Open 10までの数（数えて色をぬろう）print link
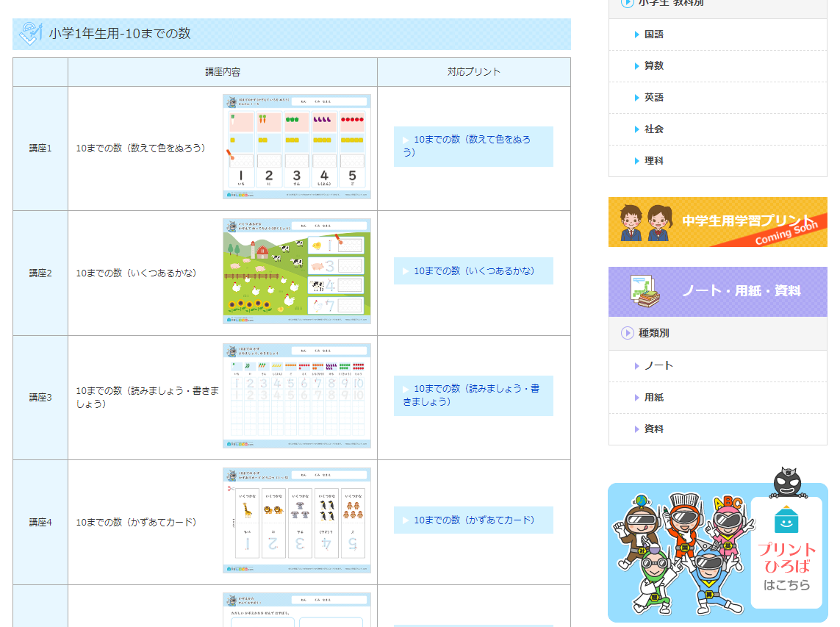Screen dimensions: 840x627 pyautogui.click(x=472, y=146)
